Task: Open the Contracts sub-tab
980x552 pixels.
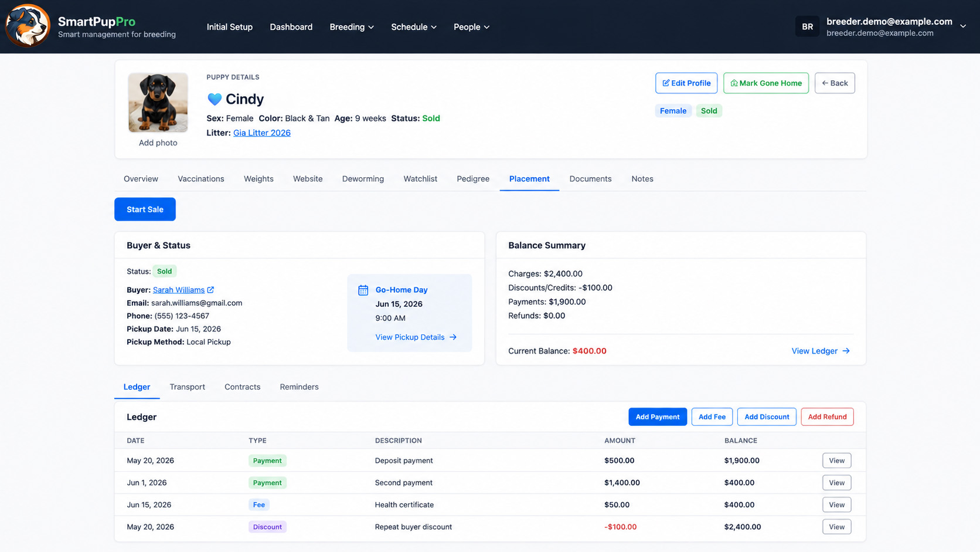Action: click(242, 387)
